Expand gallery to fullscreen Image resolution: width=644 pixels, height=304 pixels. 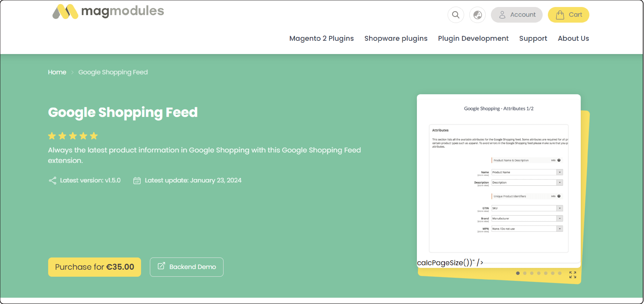[572, 275]
